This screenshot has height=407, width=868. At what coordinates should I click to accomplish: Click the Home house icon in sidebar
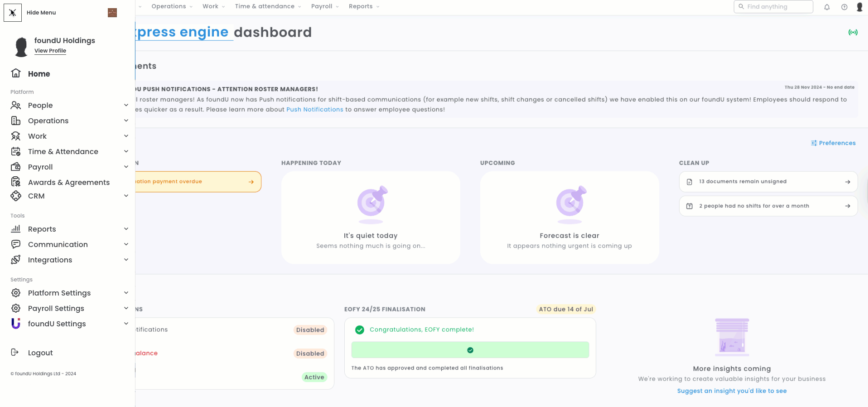tap(16, 73)
